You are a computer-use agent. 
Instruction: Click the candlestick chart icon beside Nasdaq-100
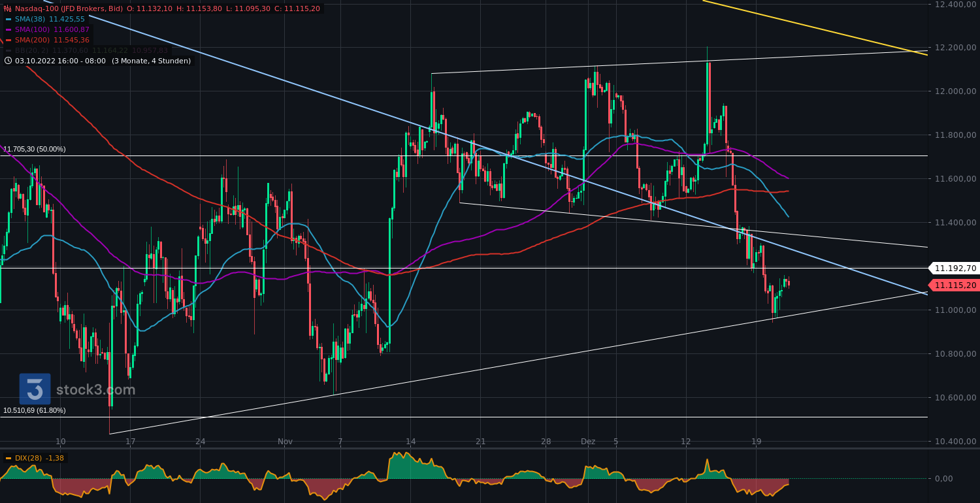[7, 8]
